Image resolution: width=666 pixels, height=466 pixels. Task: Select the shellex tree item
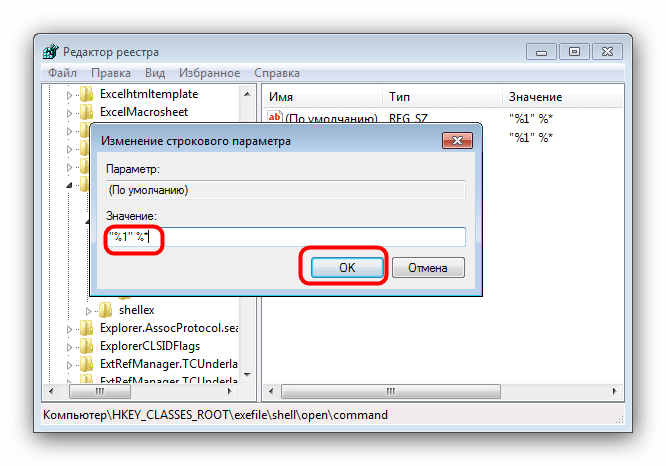pyautogui.click(x=136, y=310)
